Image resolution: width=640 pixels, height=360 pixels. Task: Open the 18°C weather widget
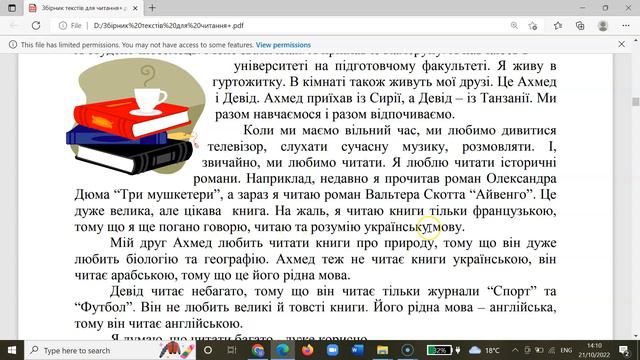point(484,350)
